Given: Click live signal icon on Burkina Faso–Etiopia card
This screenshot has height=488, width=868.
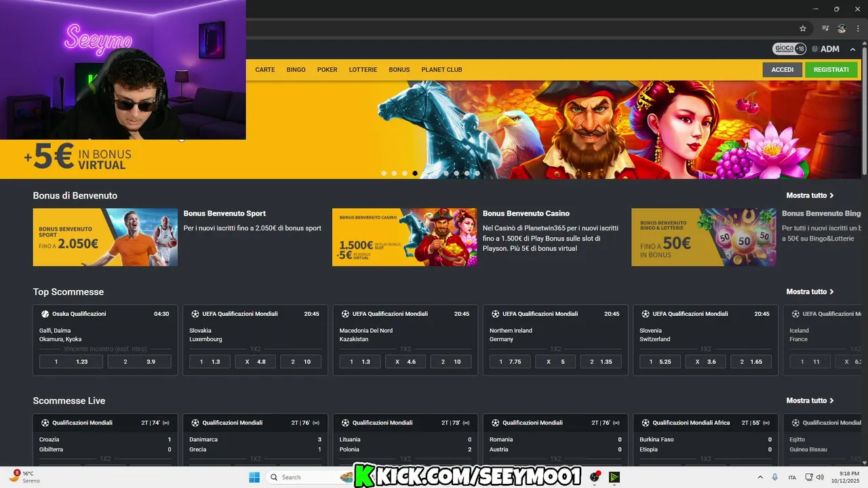Looking at the screenshot, I should 767,423.
